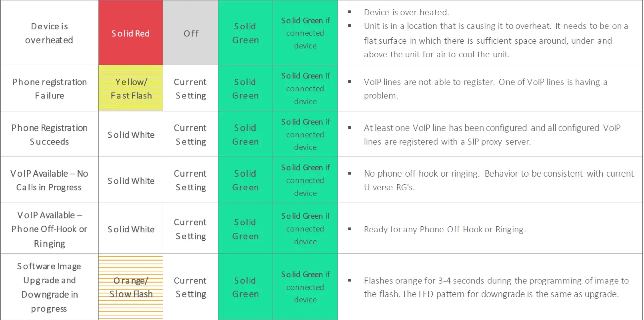Click the bullet beside 'Ready for any Phone Off-Hook'

click(x=350, y=229)
